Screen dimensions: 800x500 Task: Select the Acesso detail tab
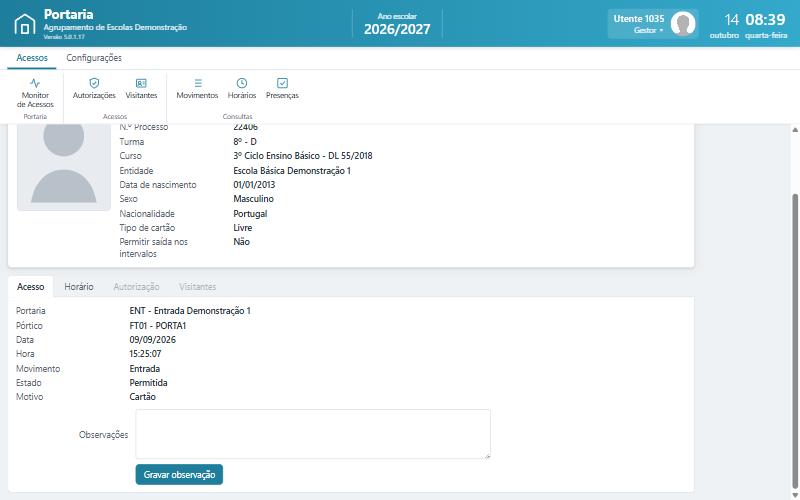31,287
